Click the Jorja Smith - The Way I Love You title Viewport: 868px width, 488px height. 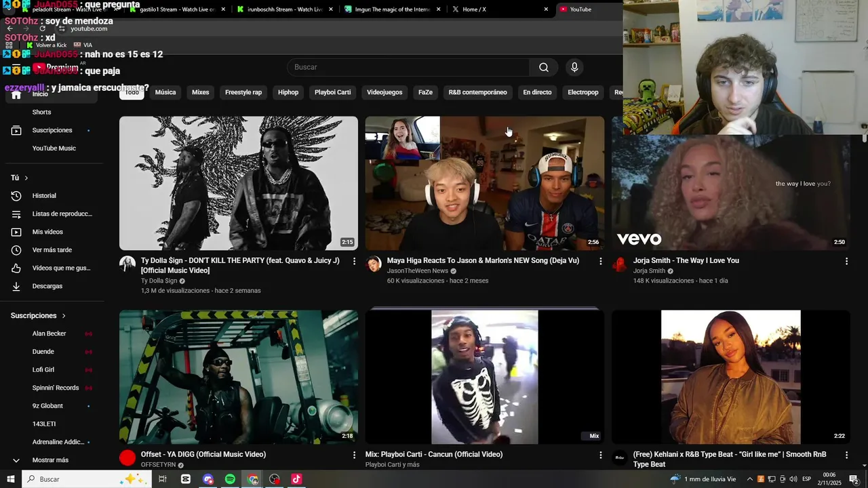[x=686, y=260]
